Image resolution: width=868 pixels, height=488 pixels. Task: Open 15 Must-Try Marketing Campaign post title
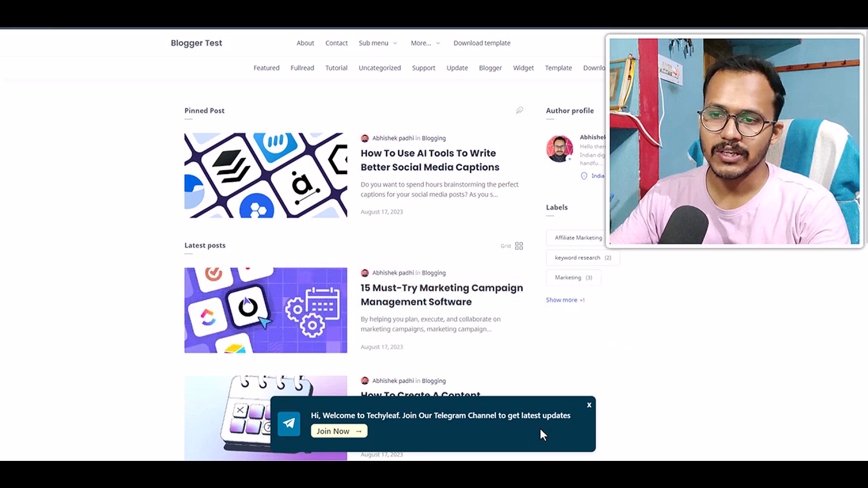click(x=442, y=295)
